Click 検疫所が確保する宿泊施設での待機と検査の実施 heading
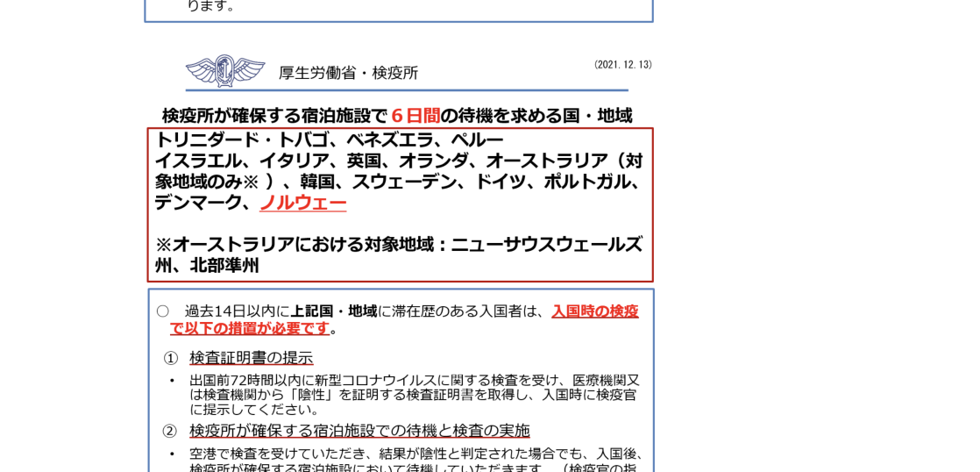980x472 pixels. coord(359,431)
